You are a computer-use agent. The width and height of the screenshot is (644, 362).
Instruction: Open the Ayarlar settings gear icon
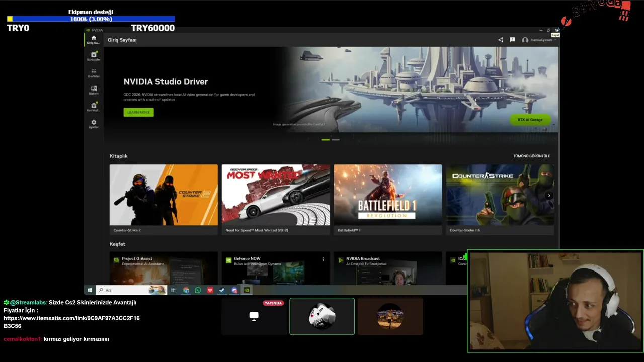point(94,123)
